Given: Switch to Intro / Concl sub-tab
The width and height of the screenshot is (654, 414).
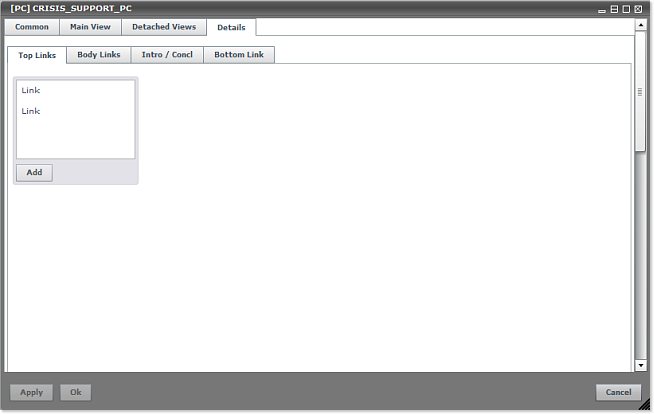Looking at the screenshot, I should (x=167, y=55).
